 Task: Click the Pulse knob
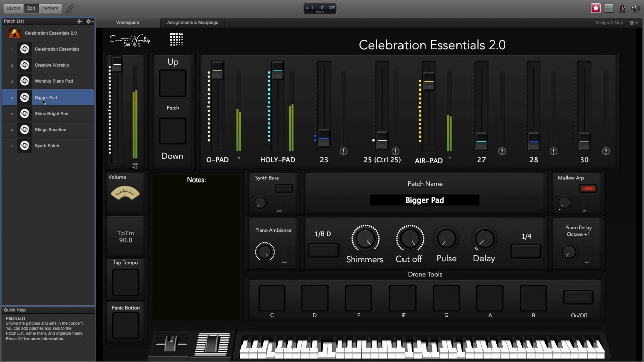coord(446,239)
